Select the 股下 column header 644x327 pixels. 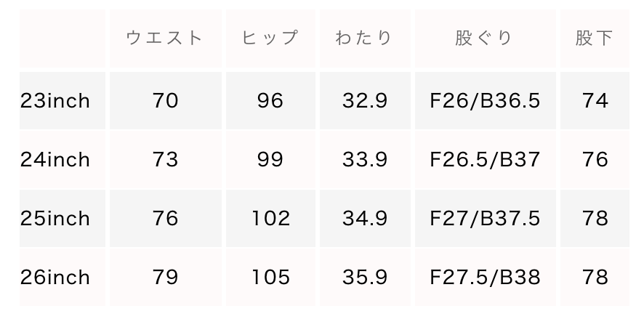[595, 39]
